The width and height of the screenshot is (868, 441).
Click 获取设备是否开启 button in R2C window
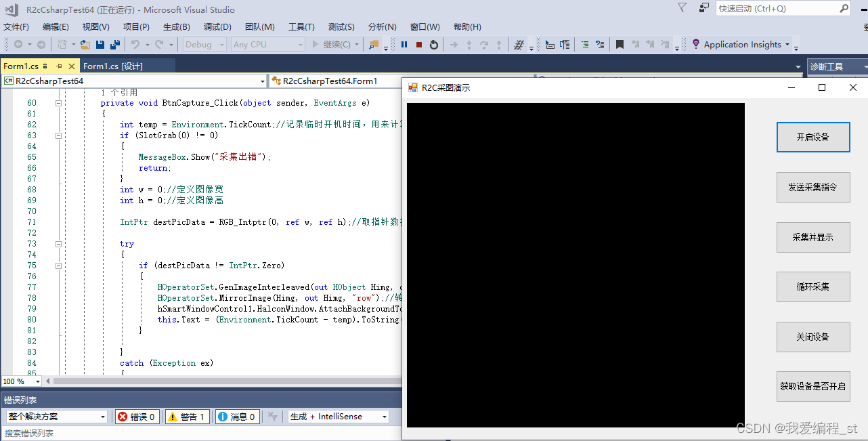click(x=813, y=386)
